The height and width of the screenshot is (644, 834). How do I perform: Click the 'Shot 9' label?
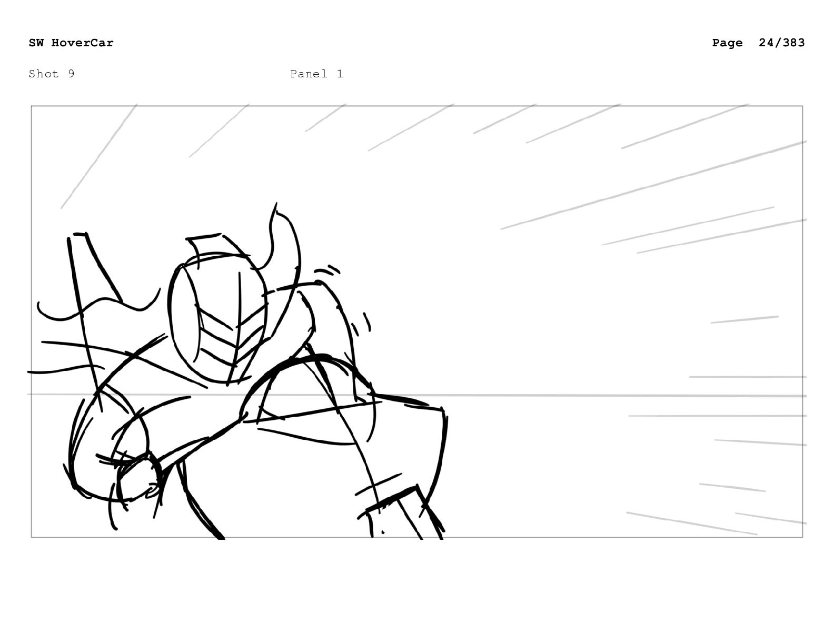(52, 74)
